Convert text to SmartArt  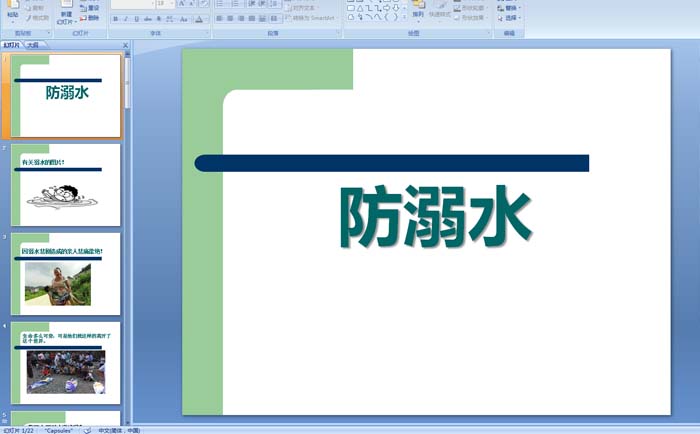point(311,18)
